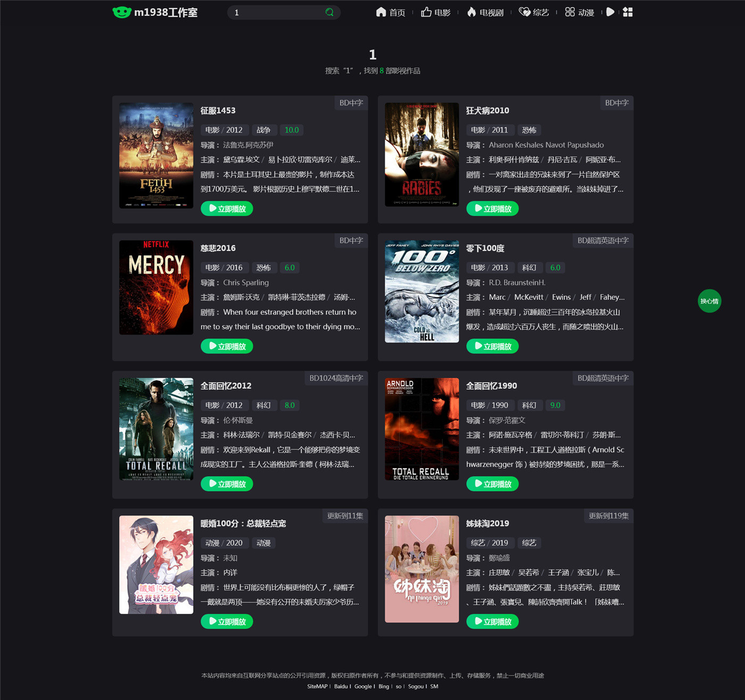Image resolution: width=745 pixels, height=700 pixels.
Task: Click 战争 genre tag on 征服1453
Action: pyautogui.click(x=263, y=130)
